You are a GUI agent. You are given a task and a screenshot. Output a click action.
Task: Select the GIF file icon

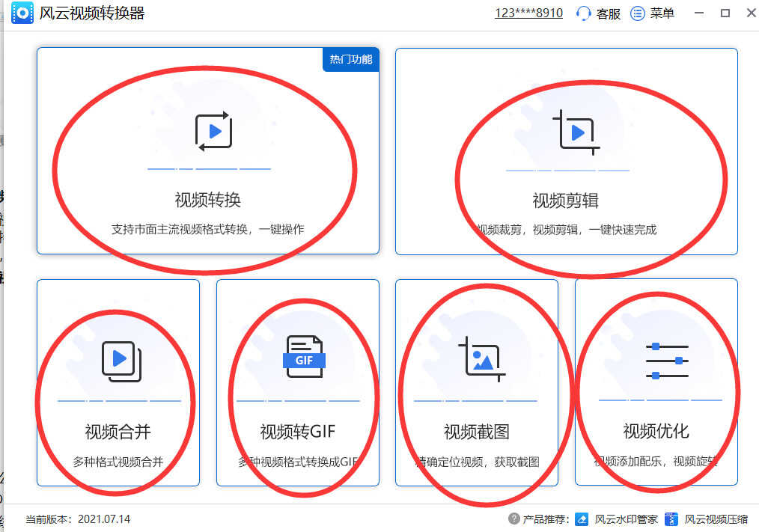[304, 357]
